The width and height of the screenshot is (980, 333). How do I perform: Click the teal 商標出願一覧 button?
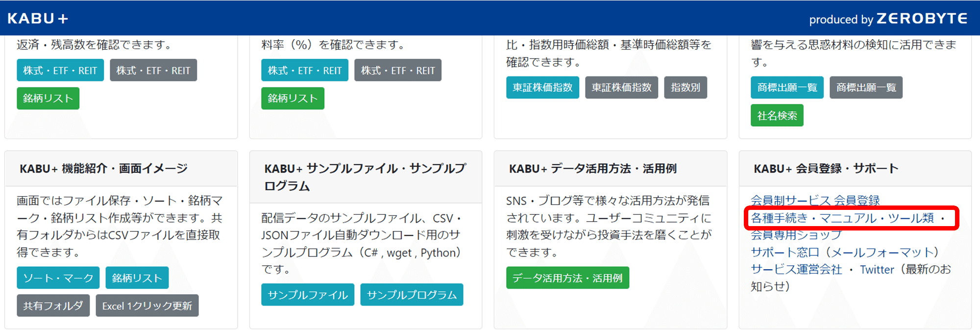[787, 87]
